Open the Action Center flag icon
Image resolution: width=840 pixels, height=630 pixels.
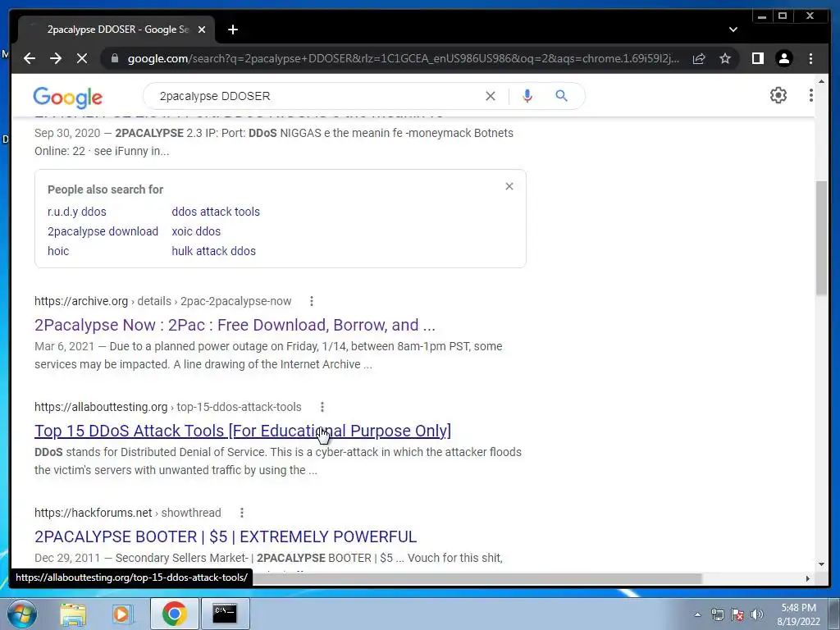click(x=737, y=614)
